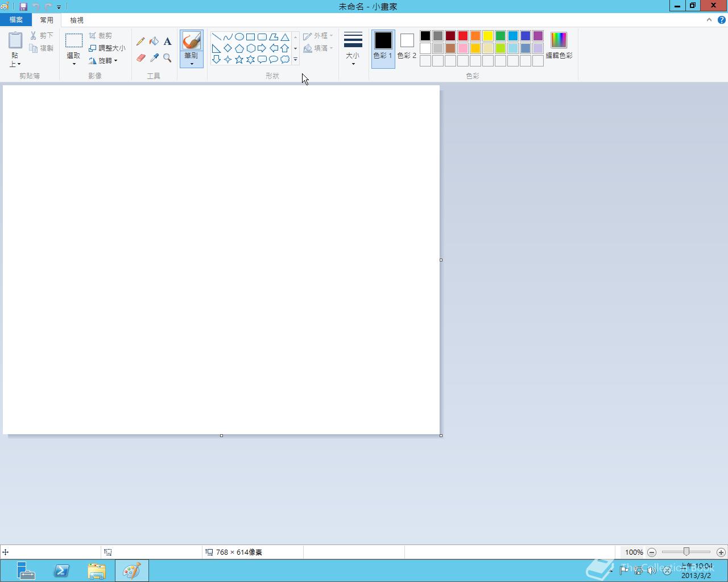Open Paint Help question mark
Screen dimensions: 728x582
pos(722,20)
